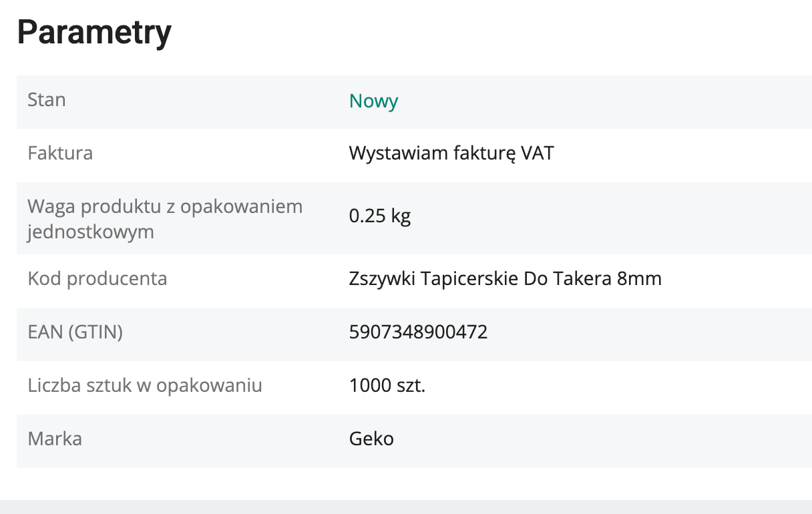
Task: Click the word jednostkowym in weight label
Action: (x=91, y=232)
